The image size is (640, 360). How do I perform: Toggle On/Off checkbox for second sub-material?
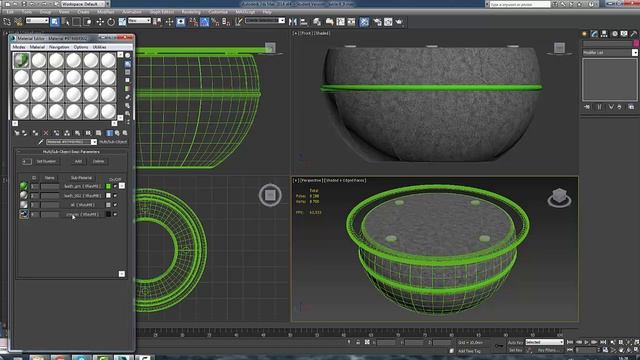point(116,196)
